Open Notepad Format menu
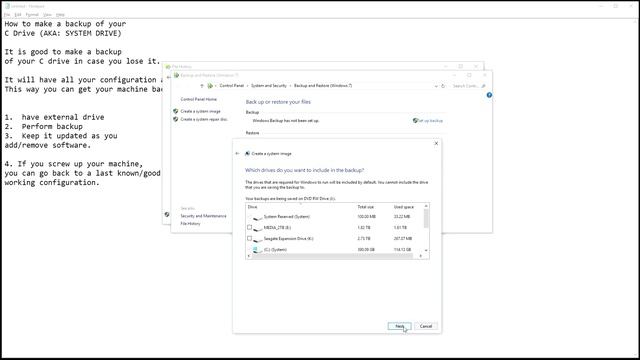640x360 pixels. (x=32, y=15)
